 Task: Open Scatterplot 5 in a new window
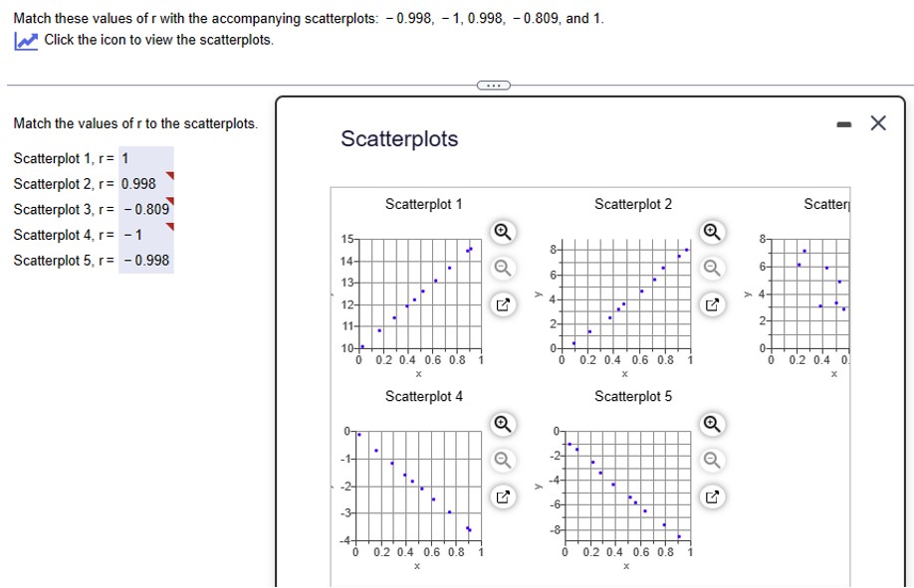711,495
